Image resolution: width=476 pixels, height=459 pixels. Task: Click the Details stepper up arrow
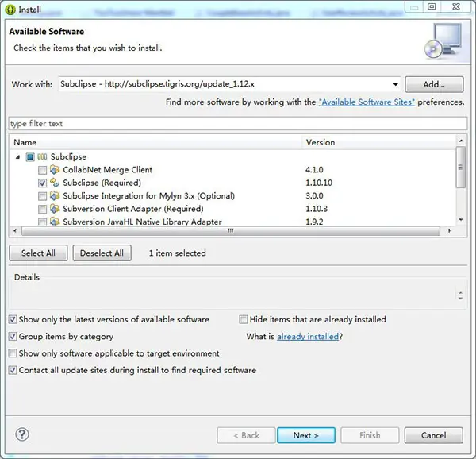[x=460, y=293]
